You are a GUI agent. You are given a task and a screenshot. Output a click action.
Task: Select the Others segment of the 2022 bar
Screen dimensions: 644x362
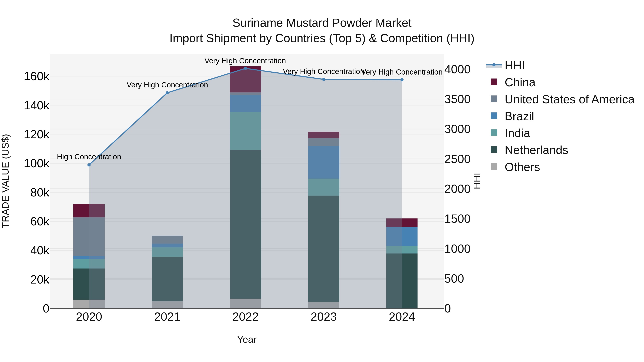click(245, 304)
